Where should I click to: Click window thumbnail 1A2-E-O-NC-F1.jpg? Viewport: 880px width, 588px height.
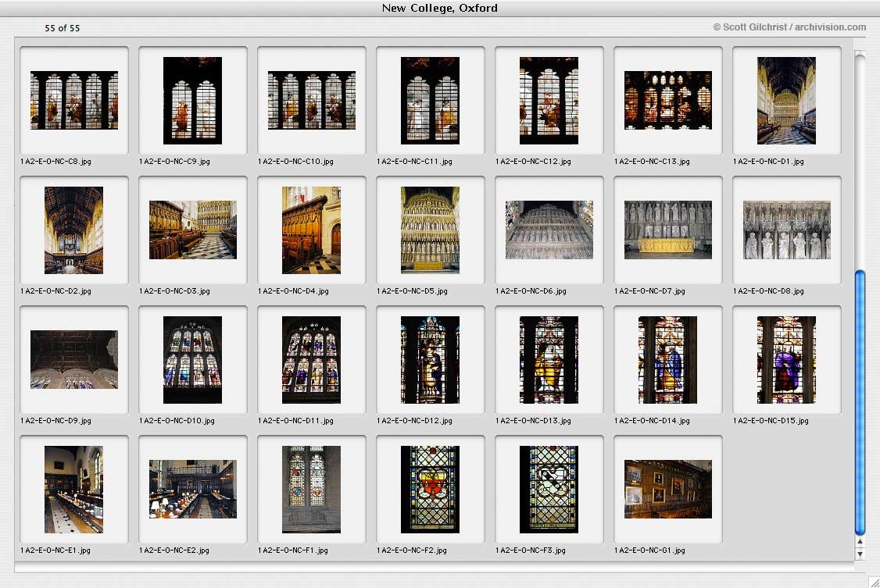point(312,490)
